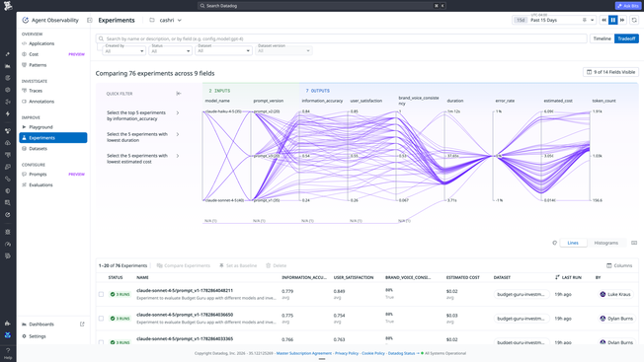The height and width of the screenshot is (362, 644).
Task: Select top 5 experiments by information_accuracy
Action: coord(142,115)
